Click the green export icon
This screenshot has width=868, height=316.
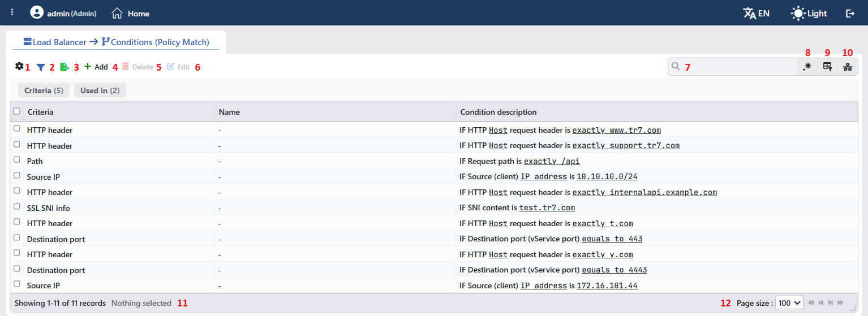pyautogui.click(x=65, y=67)
